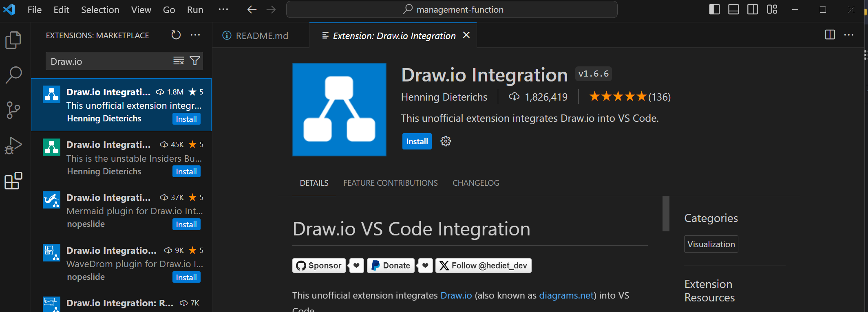Install the Mermaid plugin extension
This screenshot has height=312, width=868.
click(x=186, y=224)
